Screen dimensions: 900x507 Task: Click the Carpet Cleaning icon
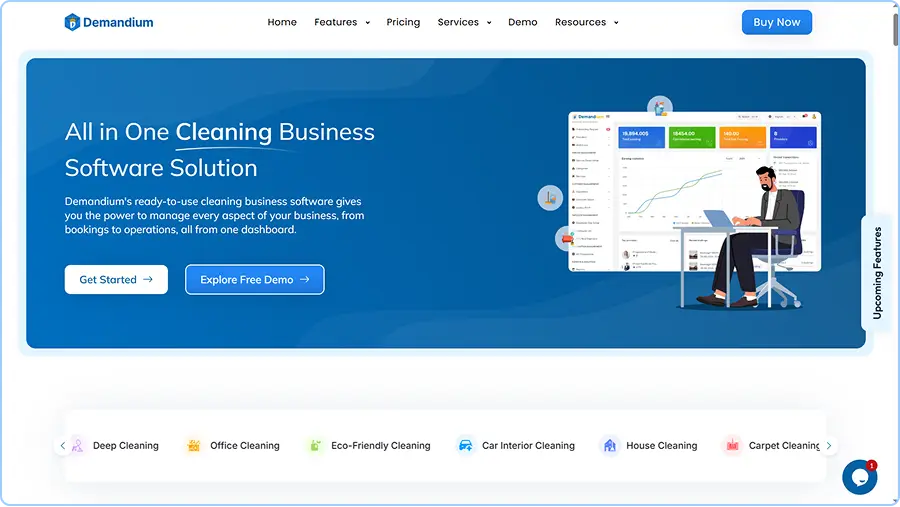pyautogui.click(x=732, y=446)
